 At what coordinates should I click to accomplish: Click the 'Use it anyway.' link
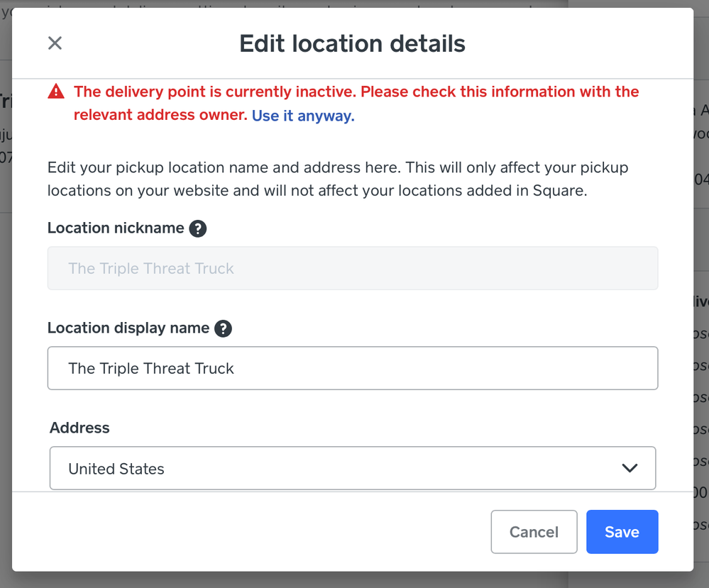tap(303, 116)
